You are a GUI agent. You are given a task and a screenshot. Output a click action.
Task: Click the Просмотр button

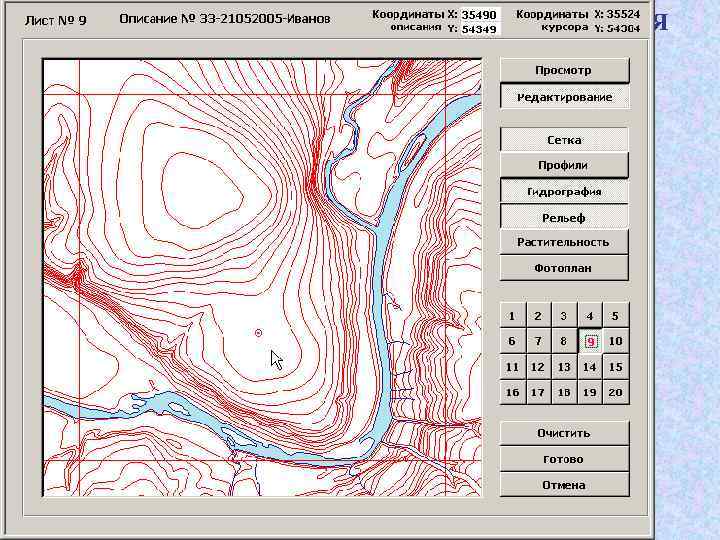pyautogui.click(x=564, y=71)
